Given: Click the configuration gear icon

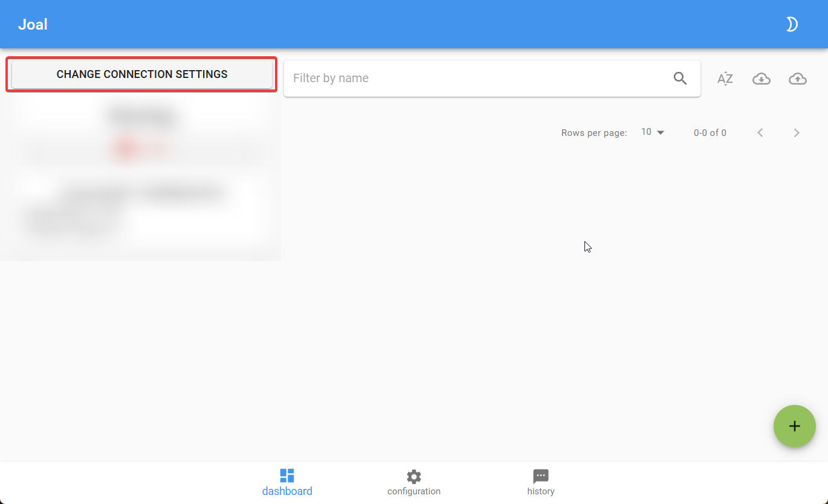Looking at the screenshot, I should [x=414, y=476].
